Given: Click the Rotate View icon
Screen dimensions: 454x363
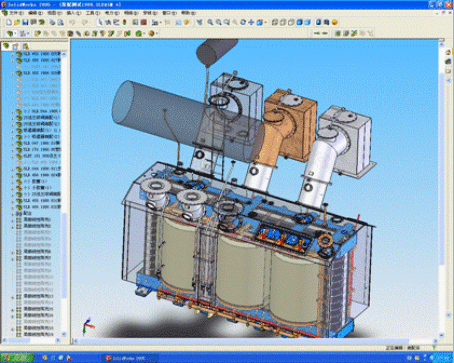Looking at the screenshot, I should point(243,22).
